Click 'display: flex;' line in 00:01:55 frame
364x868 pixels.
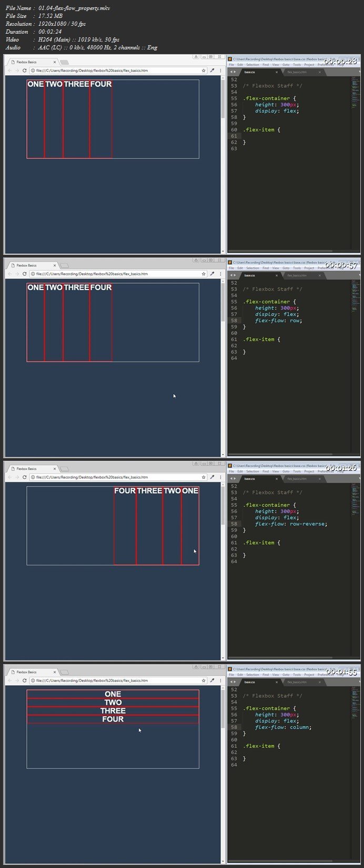pos(277,721)
